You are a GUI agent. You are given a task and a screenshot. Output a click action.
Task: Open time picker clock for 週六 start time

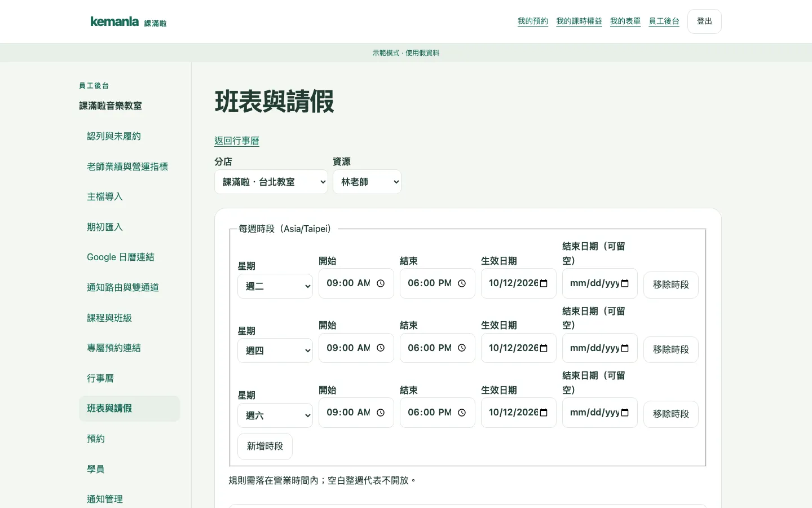point(381,413)
